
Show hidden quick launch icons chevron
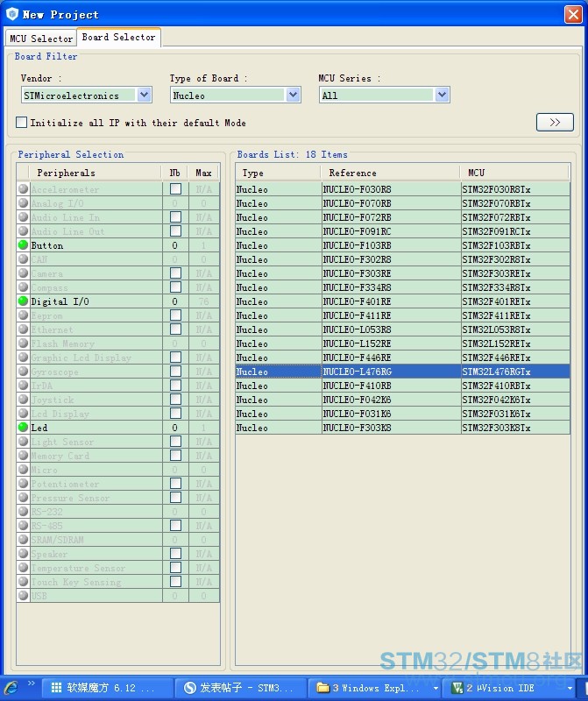32,683
